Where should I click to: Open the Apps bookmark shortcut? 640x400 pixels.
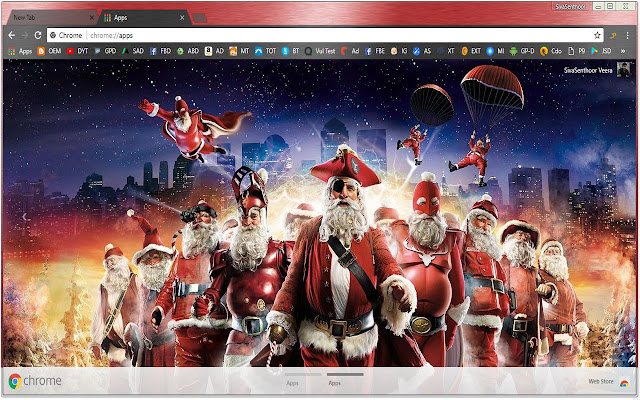click(20, 51)
